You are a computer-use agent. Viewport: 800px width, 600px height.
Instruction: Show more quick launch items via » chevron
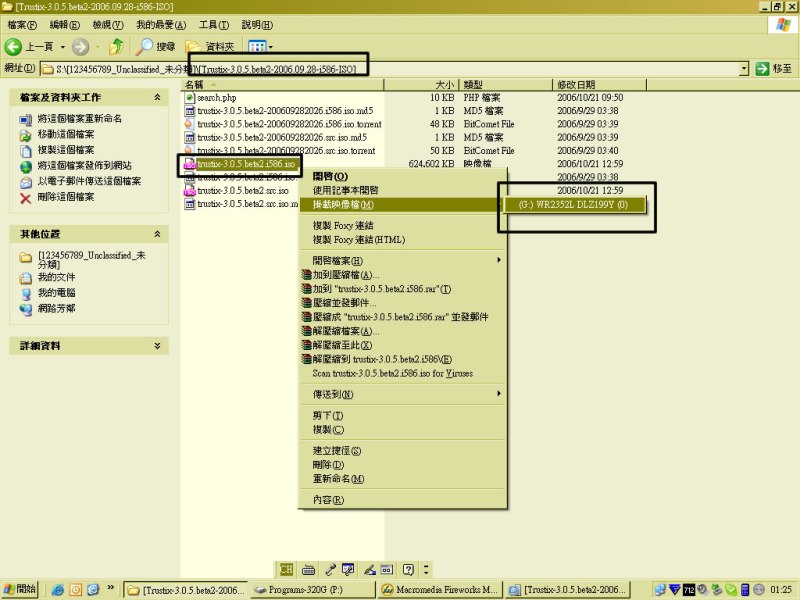tap(110, 588)
